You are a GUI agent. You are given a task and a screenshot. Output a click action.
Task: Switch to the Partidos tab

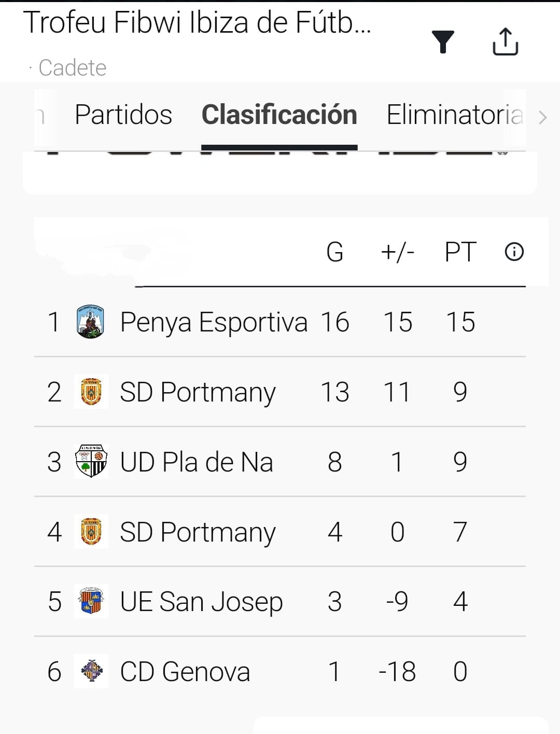[123, 115]
